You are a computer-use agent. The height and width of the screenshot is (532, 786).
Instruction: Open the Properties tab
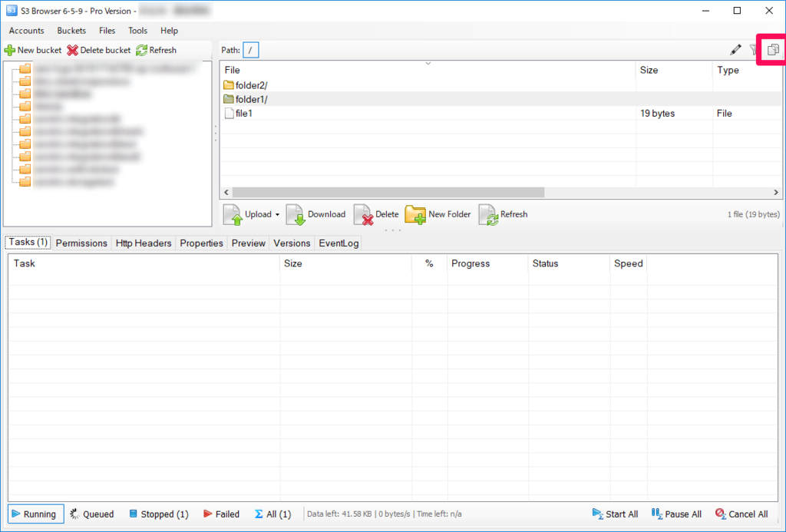point(202,243)
